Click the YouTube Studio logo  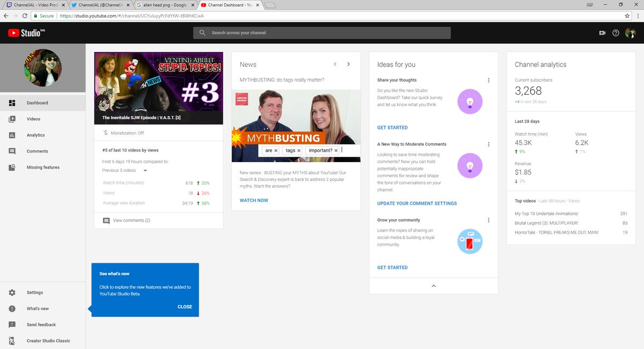(x=26, y=33)
